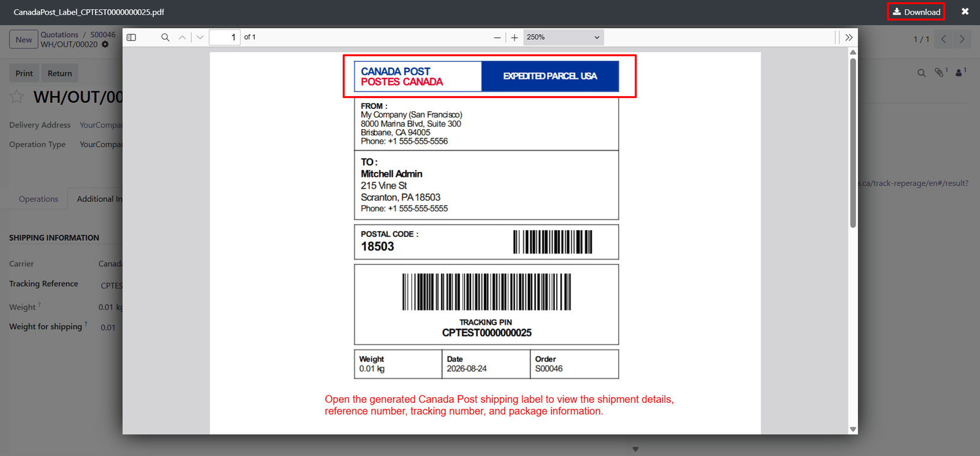Open the Quotations breadcrumb link

click(x=59, y=35)
